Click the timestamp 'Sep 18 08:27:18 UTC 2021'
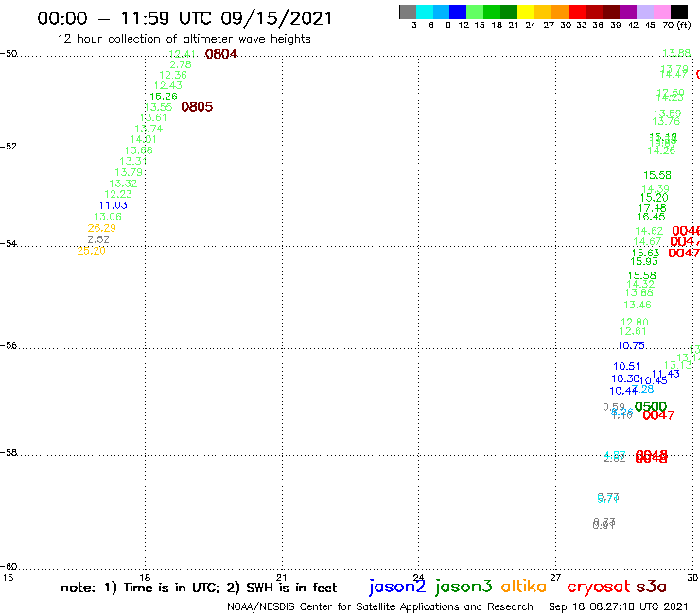 pos(619,607)
